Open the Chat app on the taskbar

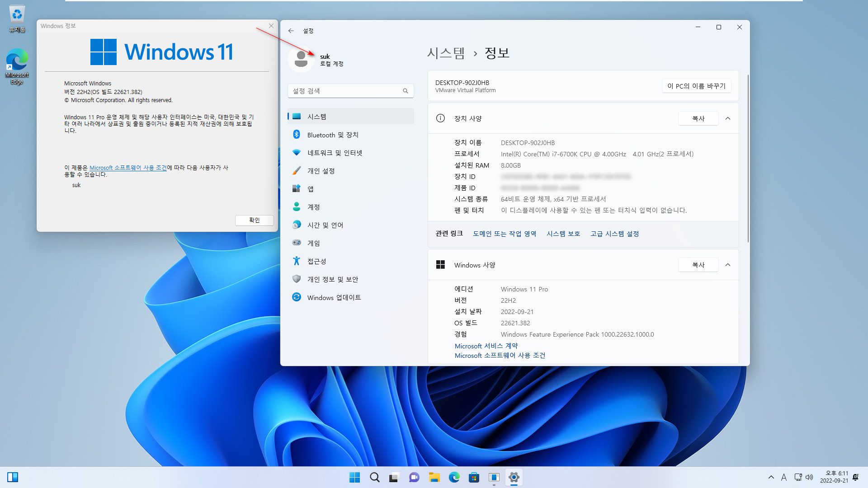click(414, 477)
